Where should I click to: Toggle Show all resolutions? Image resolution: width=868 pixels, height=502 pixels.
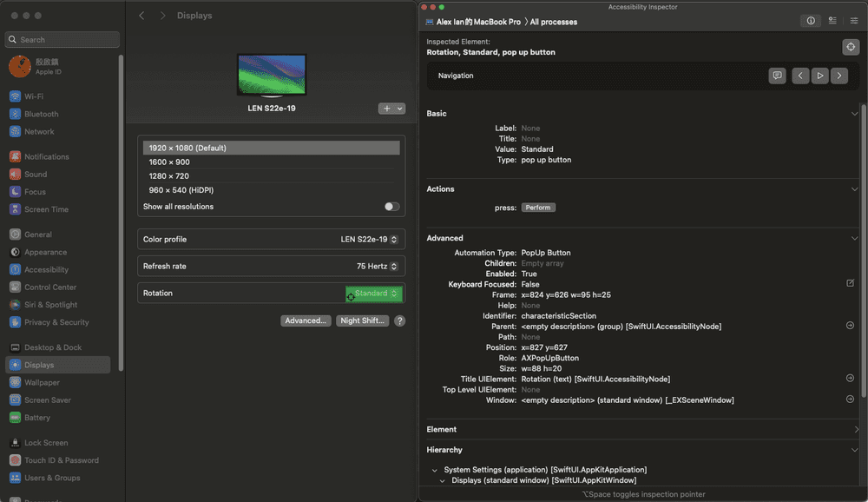391,206
